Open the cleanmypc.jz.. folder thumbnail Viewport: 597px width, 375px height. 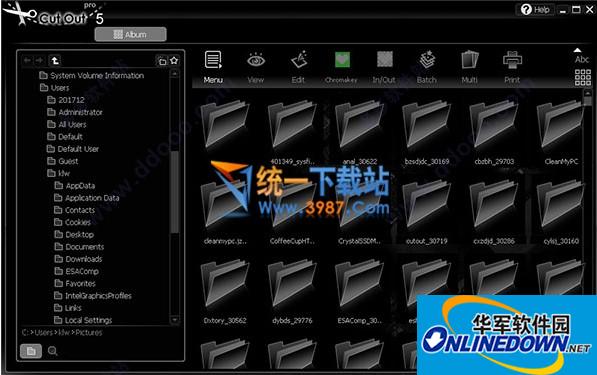(225, 212)
